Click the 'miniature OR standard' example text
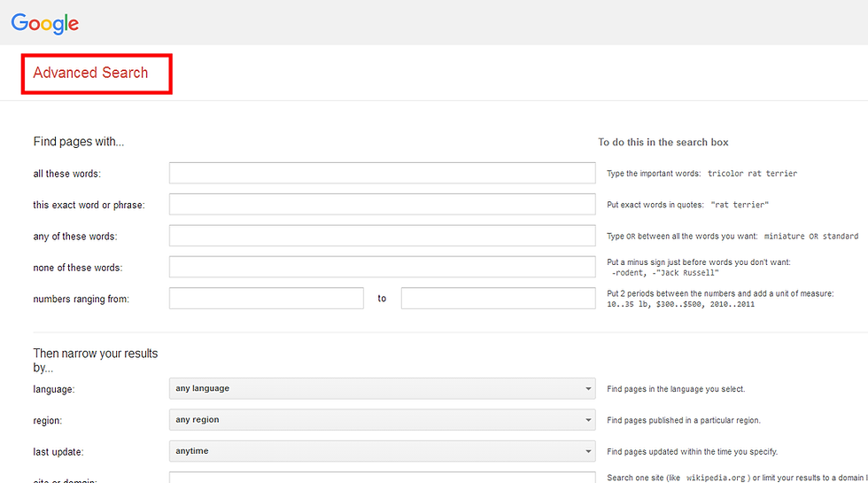868x483 pixels. [811, 236]
